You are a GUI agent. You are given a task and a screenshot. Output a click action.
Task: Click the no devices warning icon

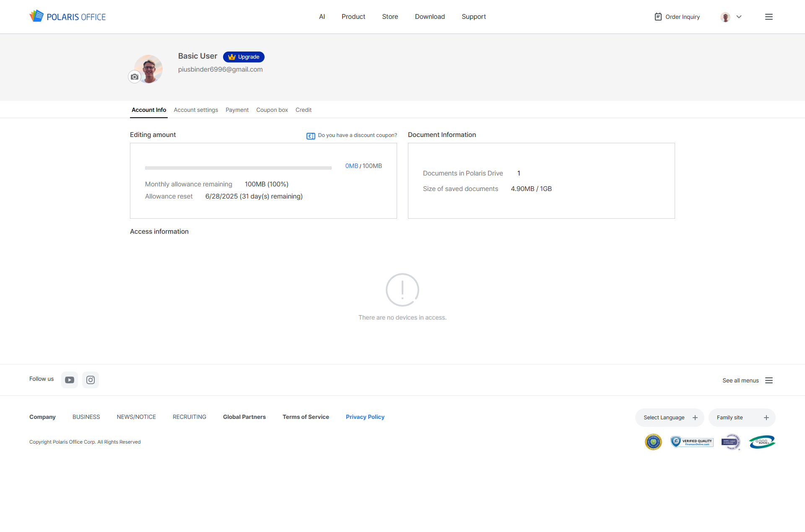pos(402,290)
